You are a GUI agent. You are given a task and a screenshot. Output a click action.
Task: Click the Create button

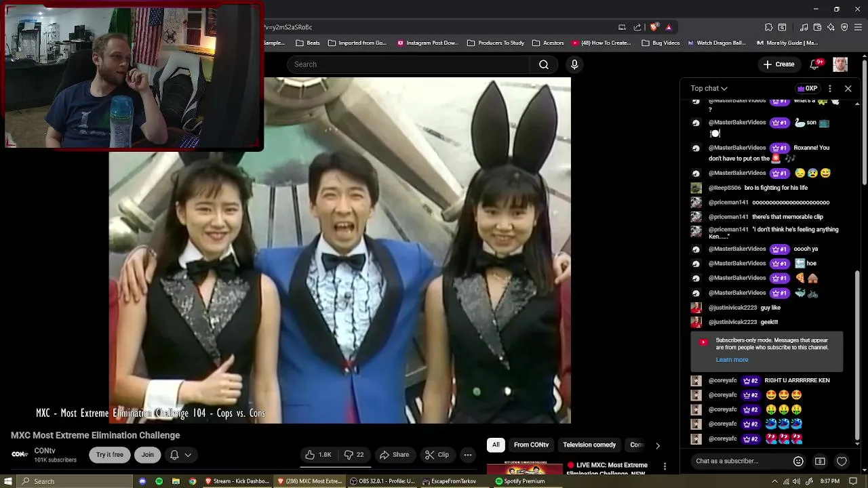[x=778, y=64]
